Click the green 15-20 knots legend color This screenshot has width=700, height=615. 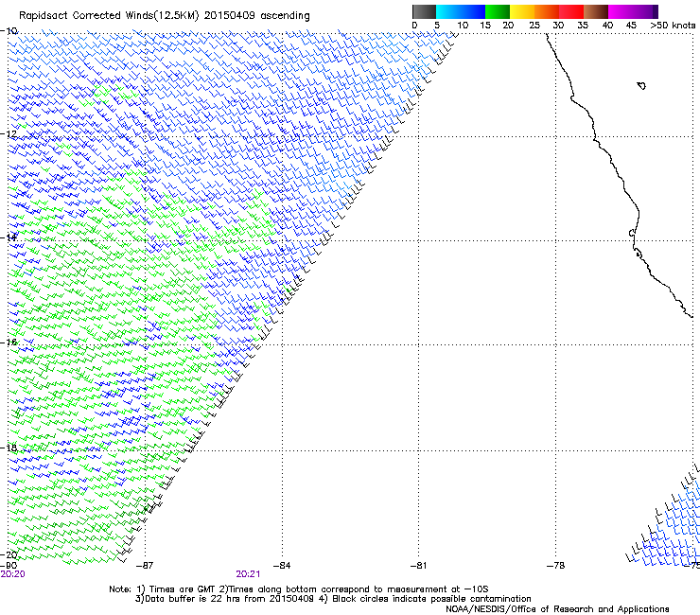(x=498, y=11)
